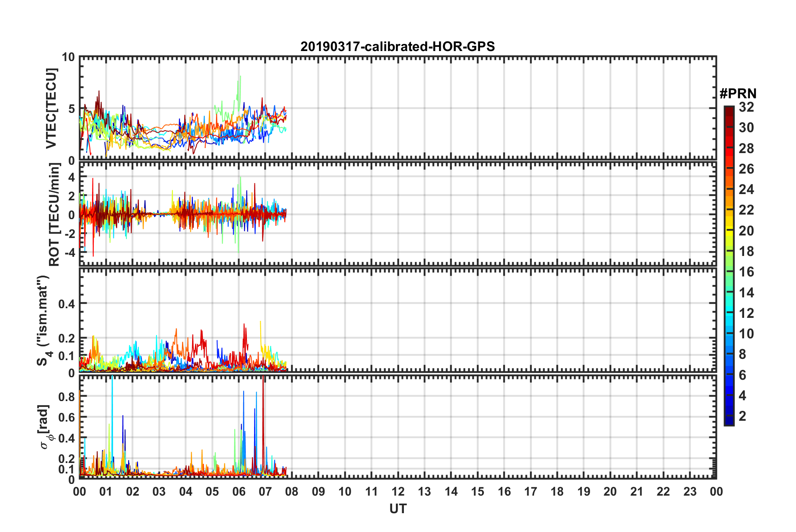Viewport: 796px width, 532px height.
Task: Click x-axis UT tick label "17"
Action: pos(531,491)
